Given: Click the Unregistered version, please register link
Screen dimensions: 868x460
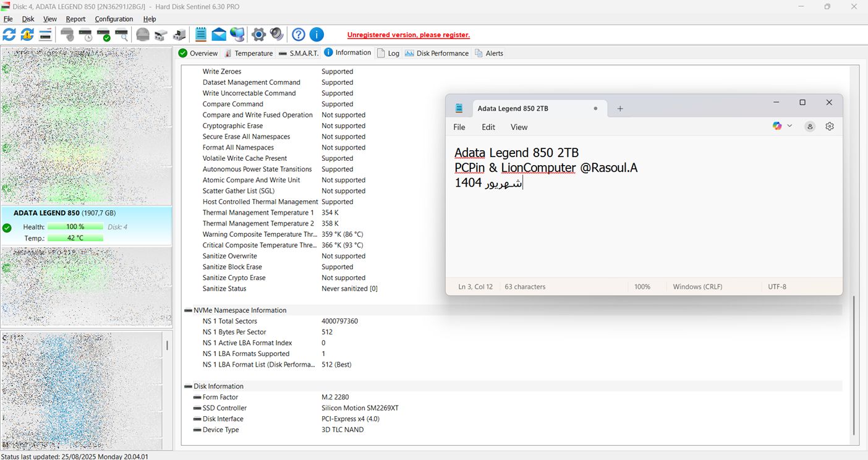Looking at the screenshot, I should click(409, 35).
